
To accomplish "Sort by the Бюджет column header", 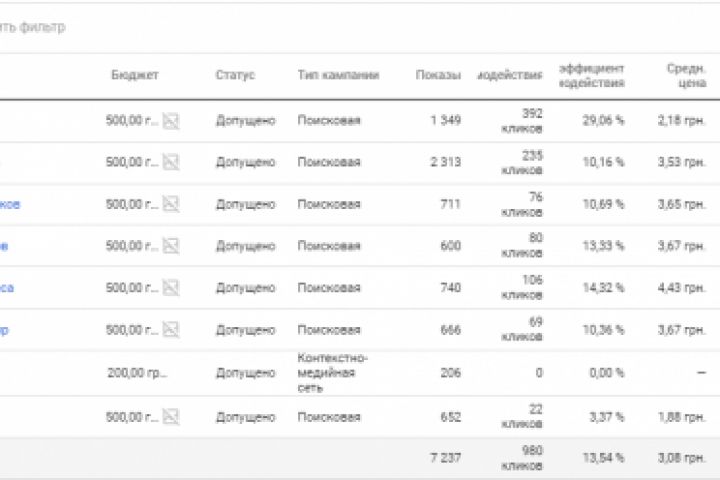I will click(x=134, y=76).
